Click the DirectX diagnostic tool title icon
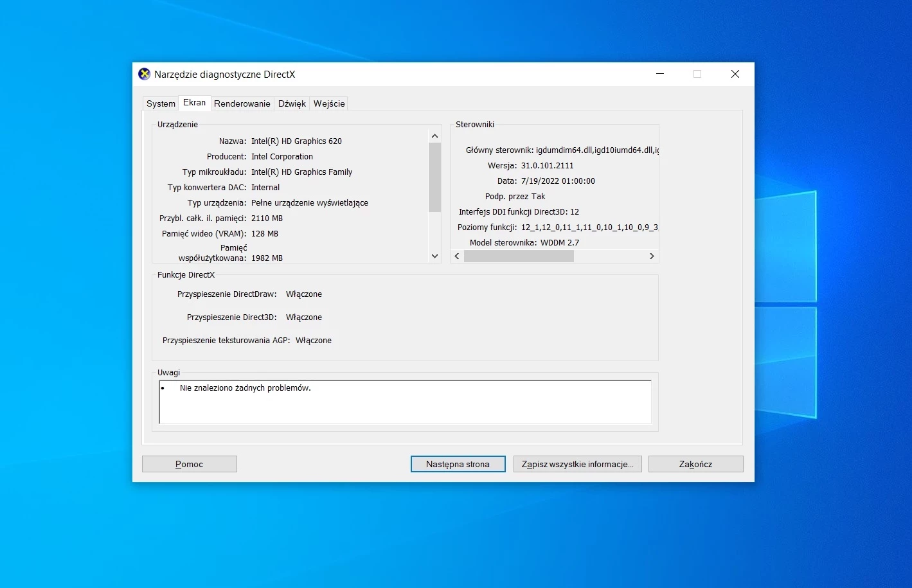 tap(145, 74)
